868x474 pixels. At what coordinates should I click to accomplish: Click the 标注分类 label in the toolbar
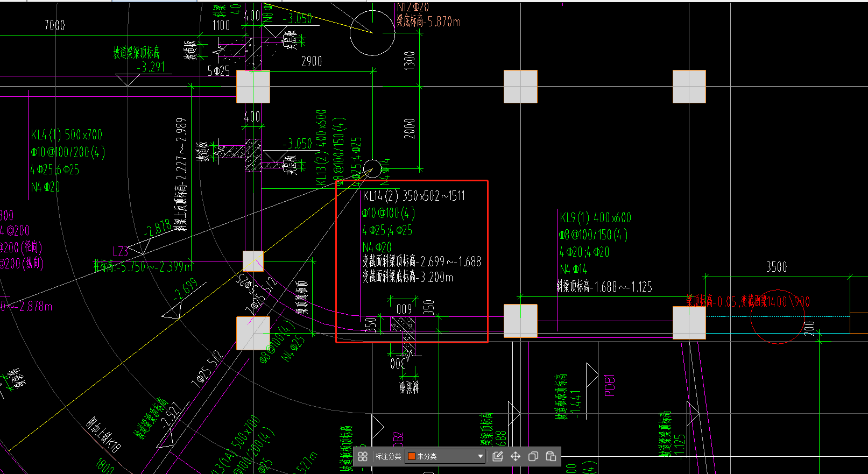click(x=389, y=456)
